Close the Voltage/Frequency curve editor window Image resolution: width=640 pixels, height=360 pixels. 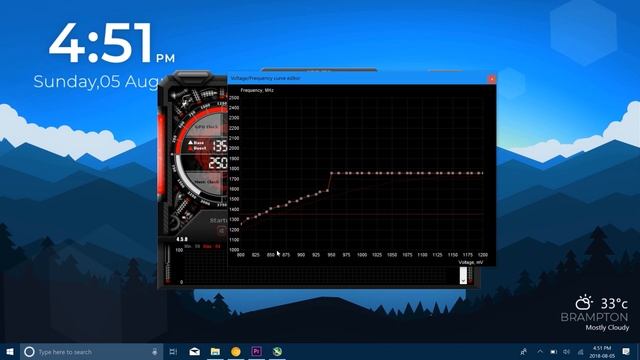(x=492, y=79)
